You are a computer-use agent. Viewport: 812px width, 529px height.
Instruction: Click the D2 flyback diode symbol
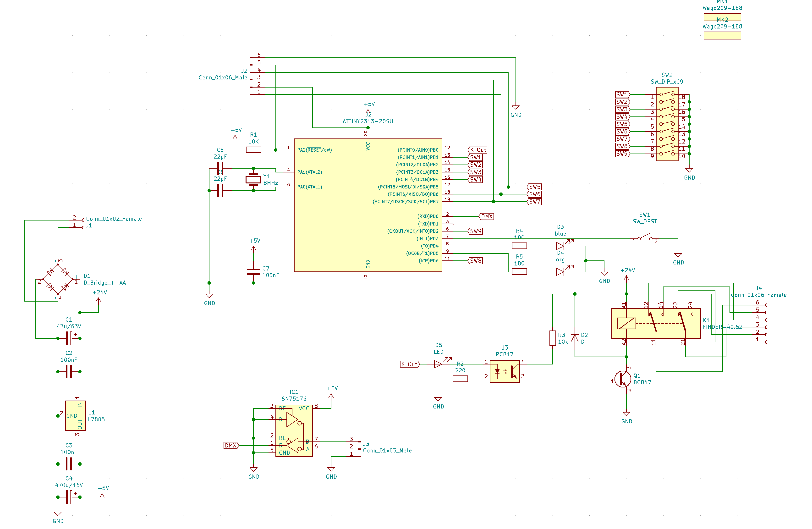coord(575,338)
